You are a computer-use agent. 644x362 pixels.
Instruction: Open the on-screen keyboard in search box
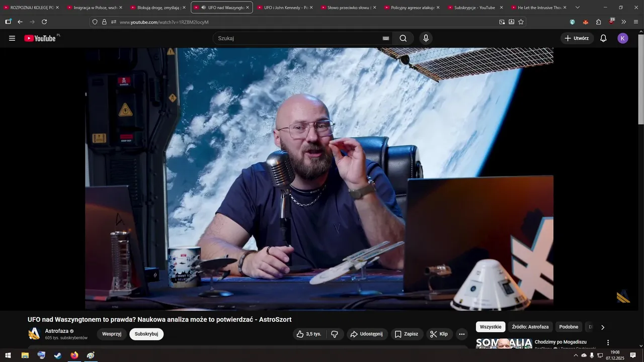point(386,38)
